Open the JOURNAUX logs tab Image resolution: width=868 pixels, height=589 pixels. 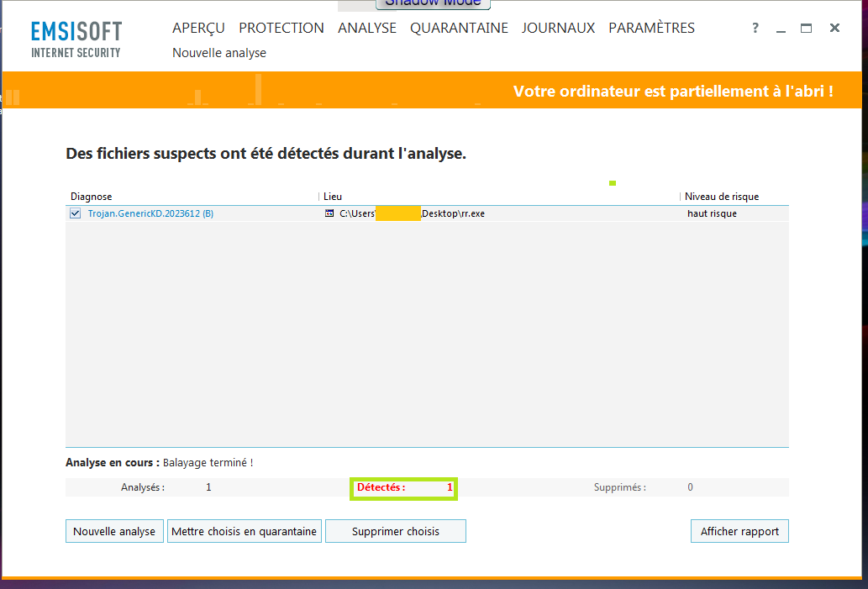(558, 29)
